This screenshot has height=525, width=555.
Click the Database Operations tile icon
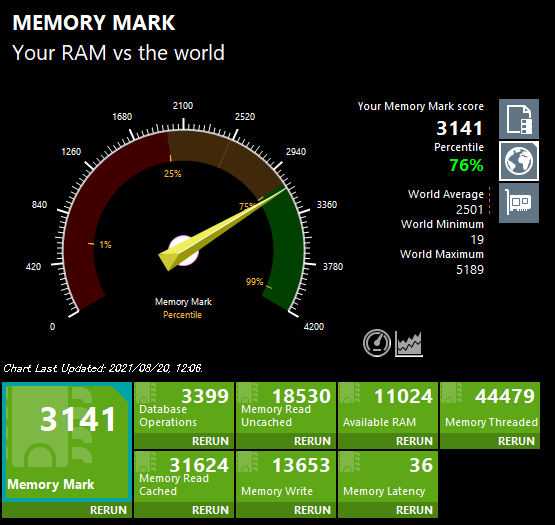(x=146, y=392)
